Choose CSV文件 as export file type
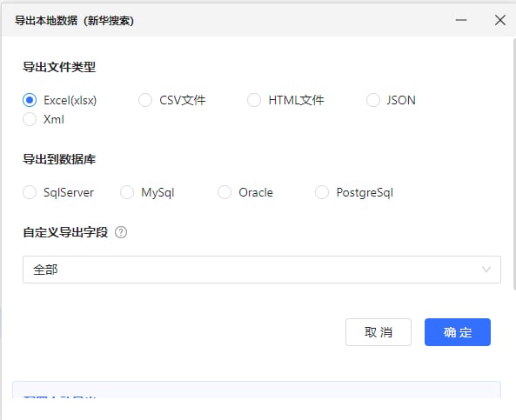This screenshot has width=516, height=420. (x=145, y=100)
